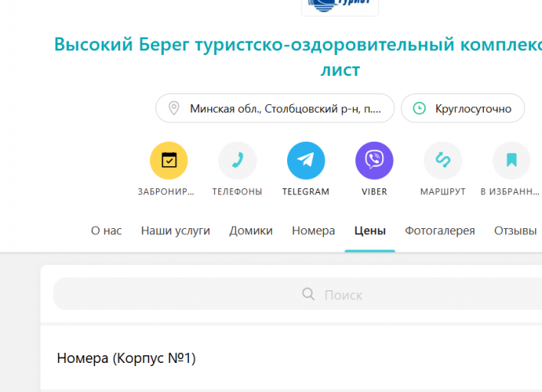The height and width of the screenshot is (392, 542).
Task: Open the phone numbers icon
Action: tap(237, 160)
